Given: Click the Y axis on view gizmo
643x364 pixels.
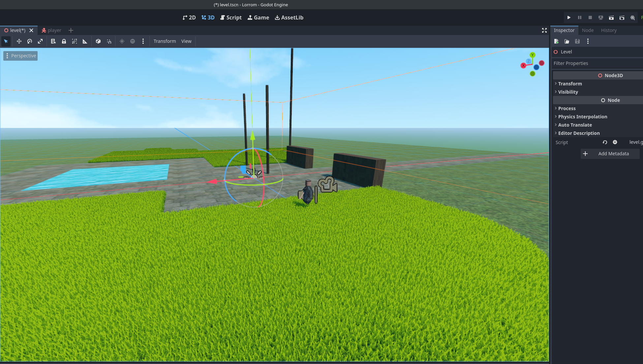Looking at the screenshot, I should tap(533, 55).
